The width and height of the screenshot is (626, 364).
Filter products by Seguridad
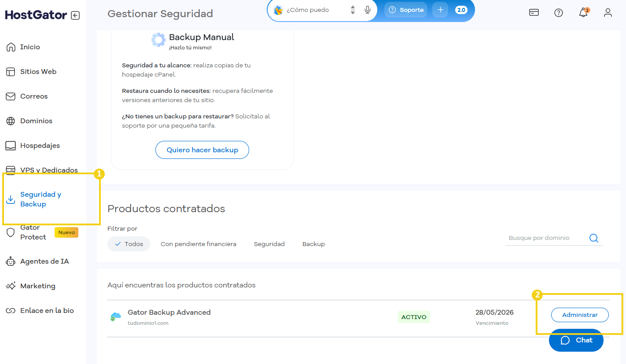(269, 244)
